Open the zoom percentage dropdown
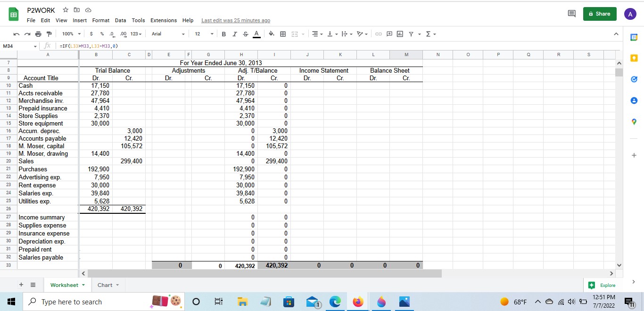The height and width of the screenshot is (311, 644). pos(70,34)
